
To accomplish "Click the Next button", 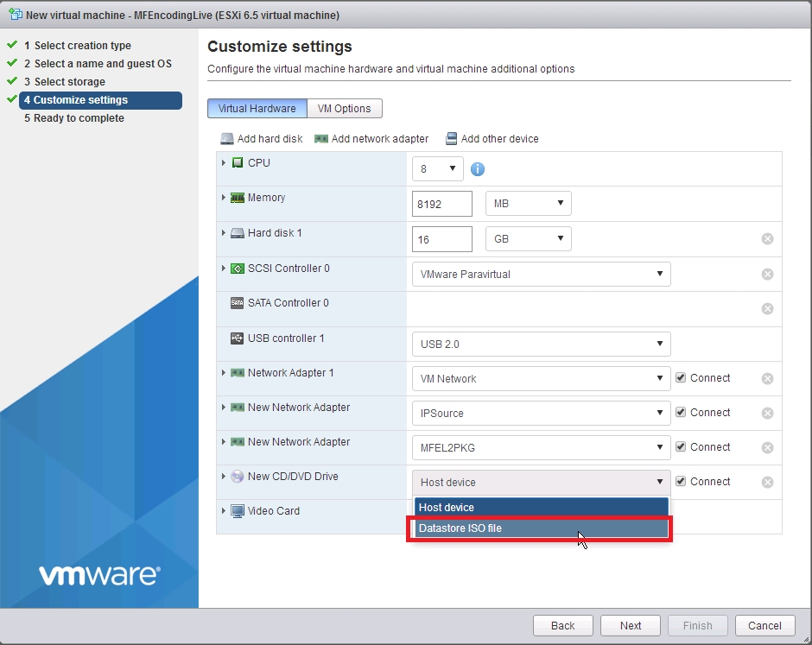I will (631, 625).
